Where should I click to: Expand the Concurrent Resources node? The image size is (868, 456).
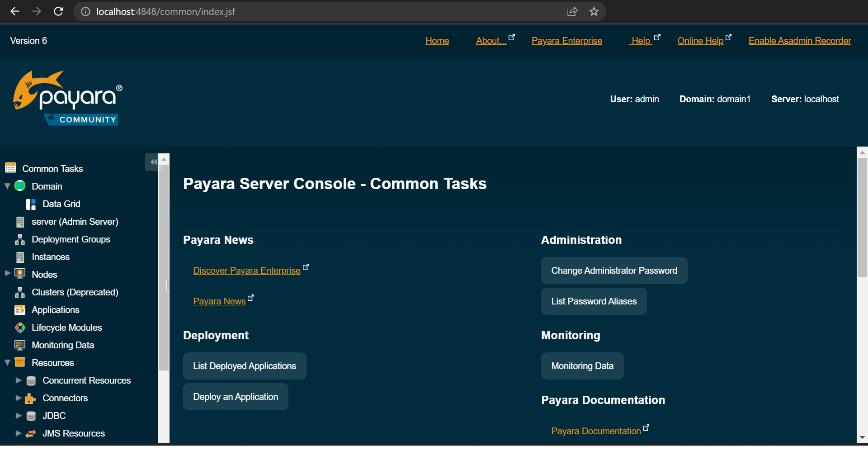19,380
